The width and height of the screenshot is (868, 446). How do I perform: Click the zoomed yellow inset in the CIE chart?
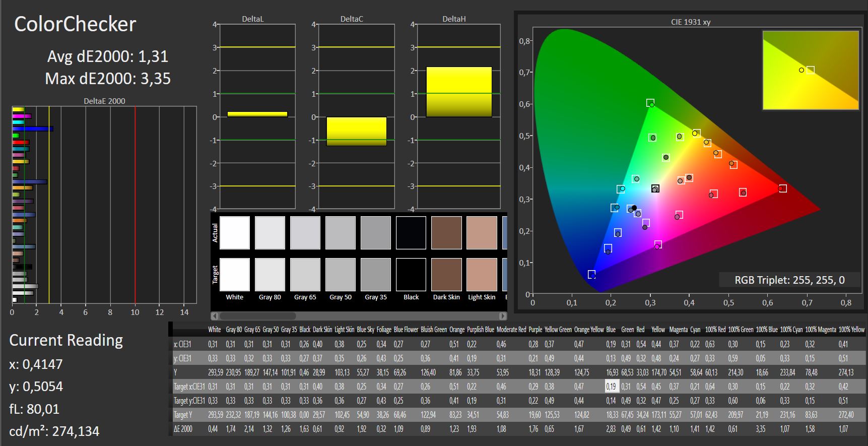811,70
